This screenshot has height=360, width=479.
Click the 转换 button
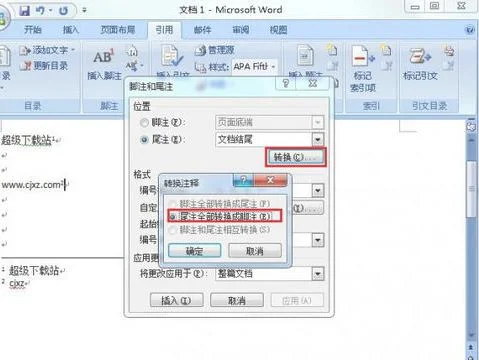[x=295, y=157]
